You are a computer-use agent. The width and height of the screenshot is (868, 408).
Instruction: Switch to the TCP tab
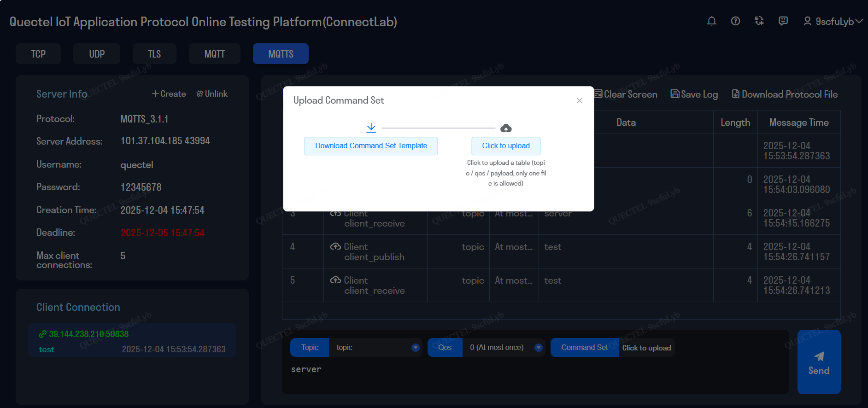tap(38, 54)
